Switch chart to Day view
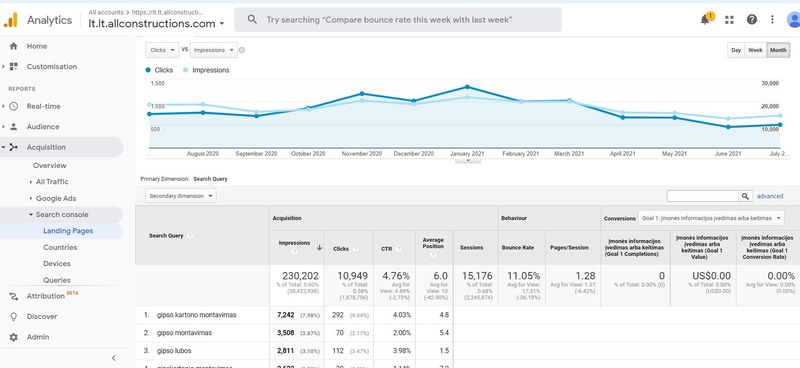This screenshot has width=800, height=368. coord(736,50)
